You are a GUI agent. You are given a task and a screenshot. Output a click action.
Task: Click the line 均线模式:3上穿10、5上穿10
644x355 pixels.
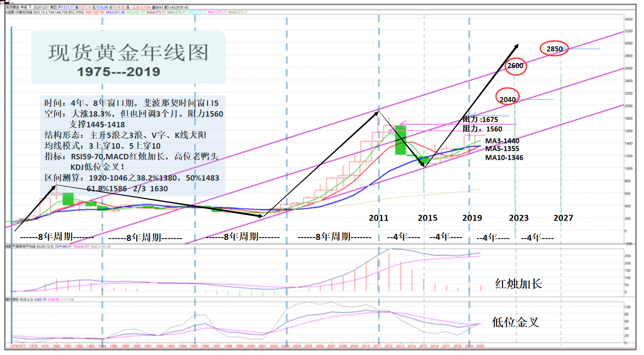click(102, 146)
